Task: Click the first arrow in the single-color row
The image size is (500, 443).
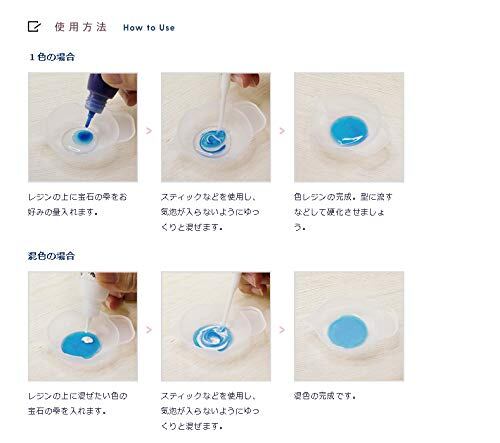Action: [149, 131]
